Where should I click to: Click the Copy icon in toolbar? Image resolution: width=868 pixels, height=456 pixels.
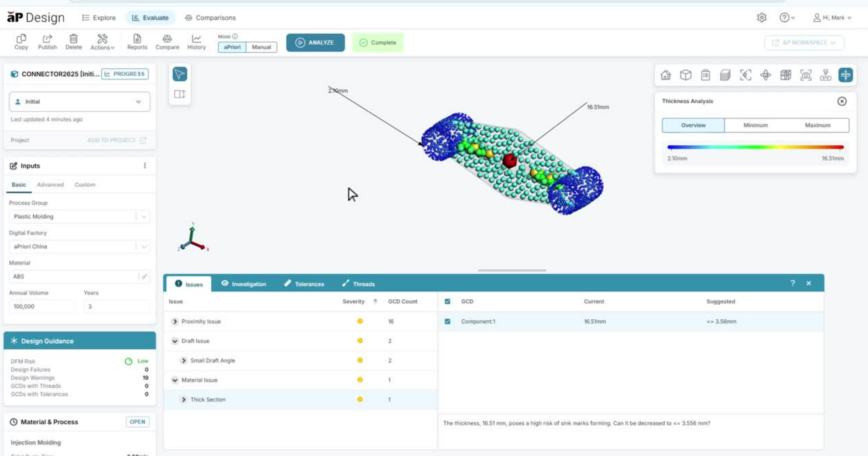[21, 40]
